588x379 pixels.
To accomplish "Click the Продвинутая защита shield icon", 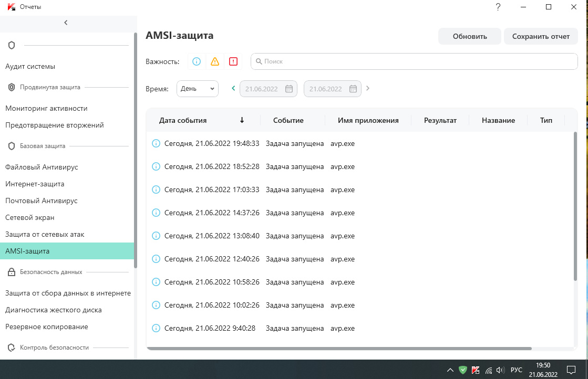I will [x=12, y=87].
